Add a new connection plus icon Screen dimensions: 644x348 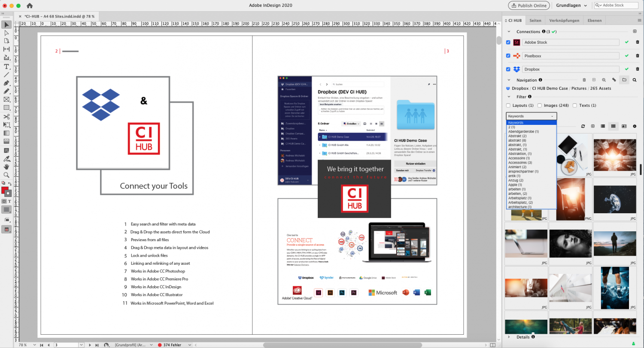[x=635, y=31]
